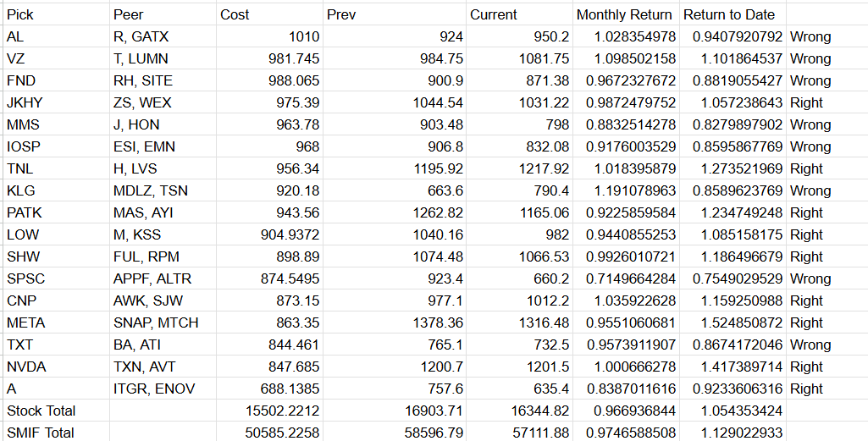The width and height of the screenshot is (868, 441).
Task: Click the 'NVDA' pick cell
Action: pos(56,367)
